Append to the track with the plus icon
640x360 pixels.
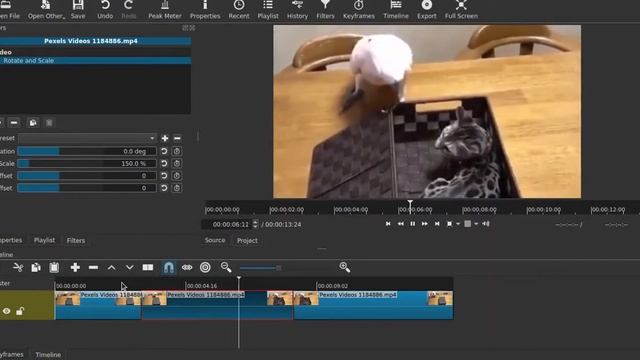(x=75, y=267)
